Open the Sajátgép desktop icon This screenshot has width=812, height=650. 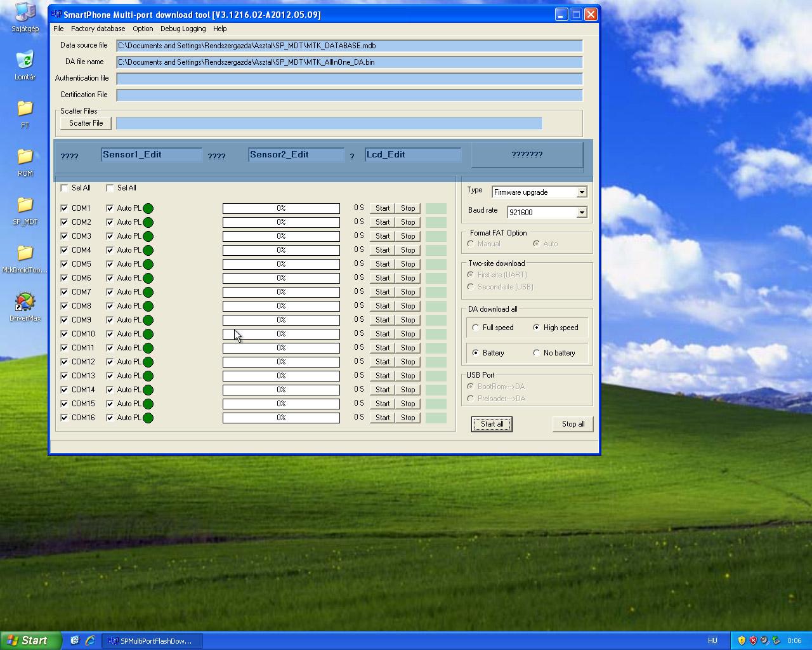pos(25,17)
